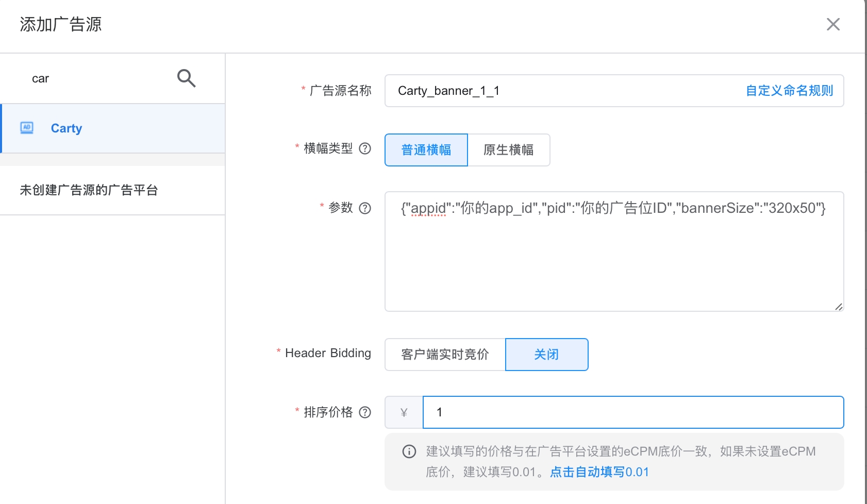Select 原生横幅 banner type
The height and width of the screenshot is (504, 867).
[x=508, y=150]
